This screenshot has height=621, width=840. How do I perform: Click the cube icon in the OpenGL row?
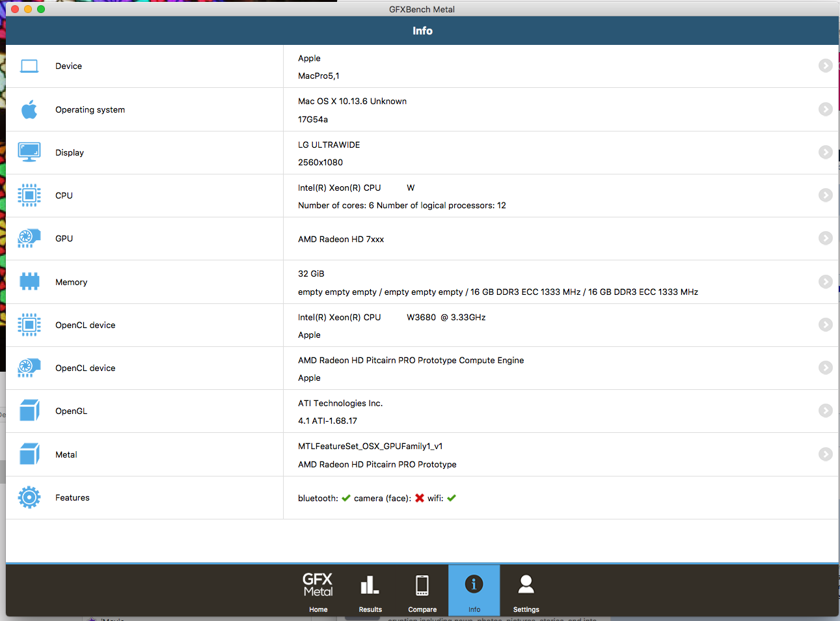coord(29,411)
